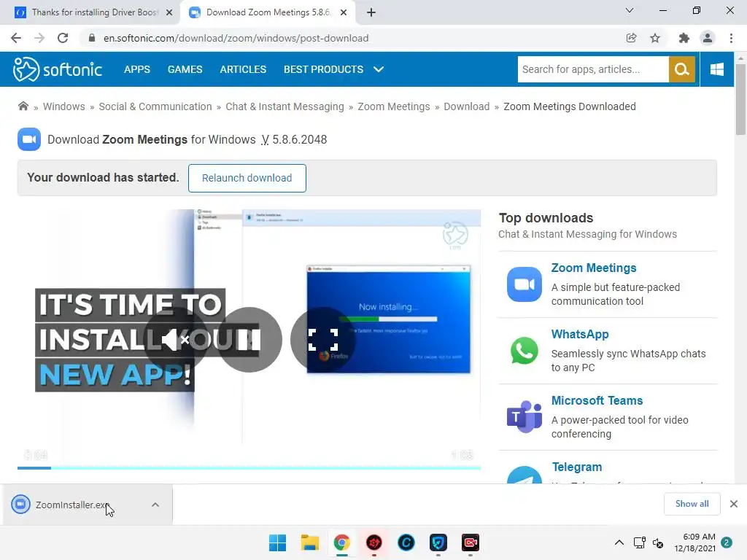This screenshot has width=747, height=560.
Task: Switch to Driver Booster tab
Action: pyautogui.click(x=93, y=12)
